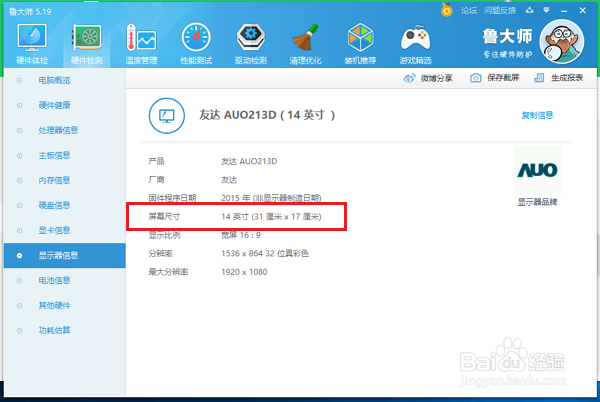
Task: Click 复制信息 copy info link
Action: click(537, 115)
